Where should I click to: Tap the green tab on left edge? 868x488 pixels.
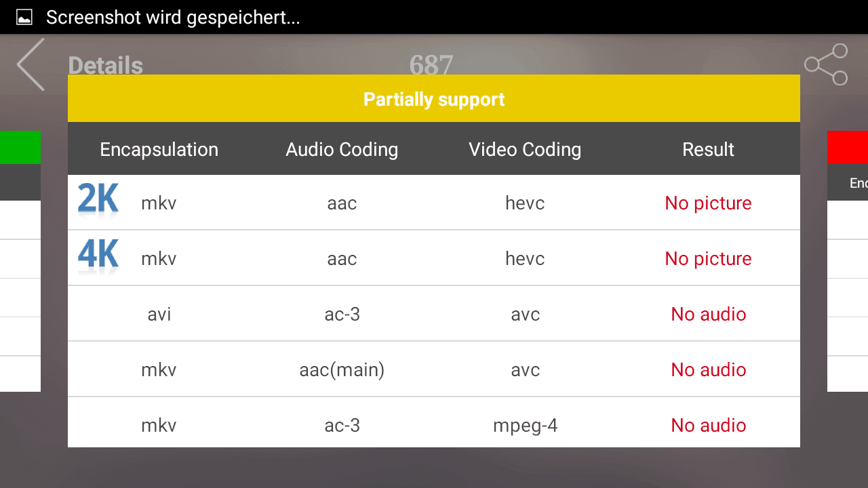point(20,148)
